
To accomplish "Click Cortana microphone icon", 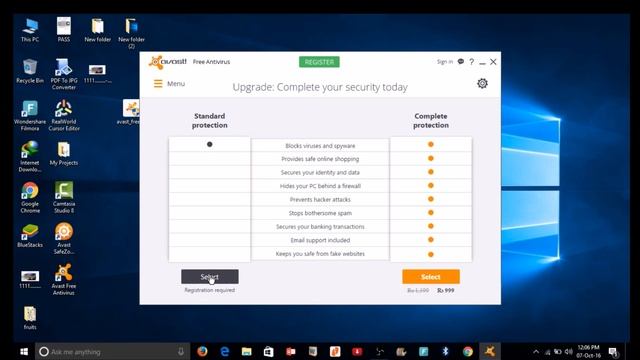I will tap(181, 351).
